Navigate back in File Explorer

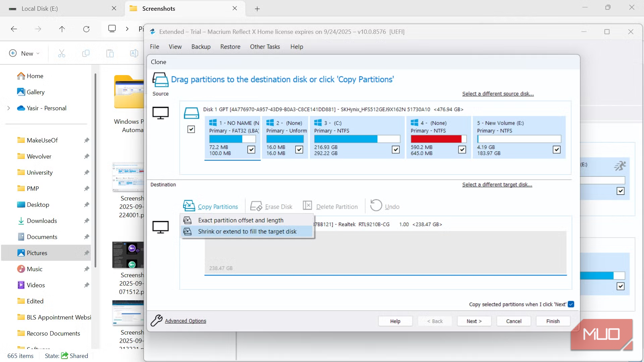click(x=14, y=29)
